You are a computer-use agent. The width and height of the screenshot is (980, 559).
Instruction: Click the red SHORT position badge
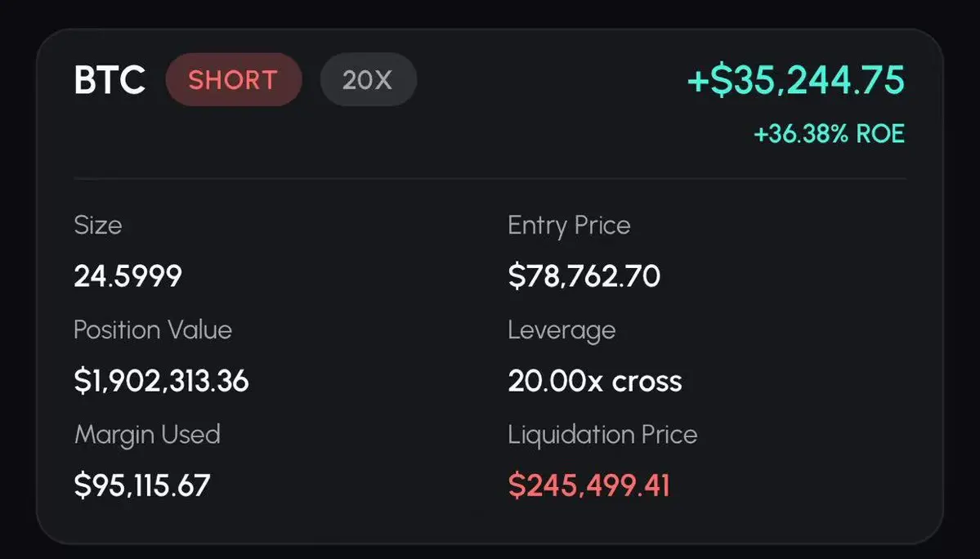coord(233,81)
